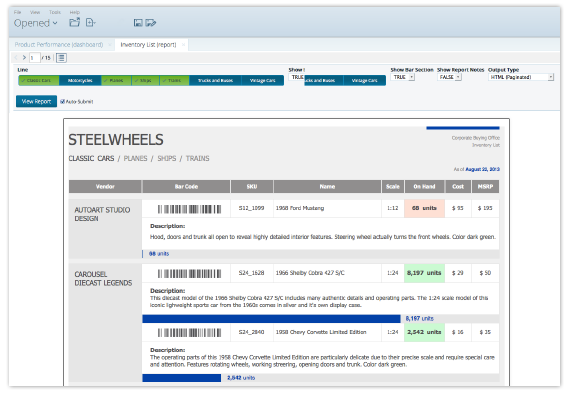Open the Show Bar Section dropdown

click(402, 77)
